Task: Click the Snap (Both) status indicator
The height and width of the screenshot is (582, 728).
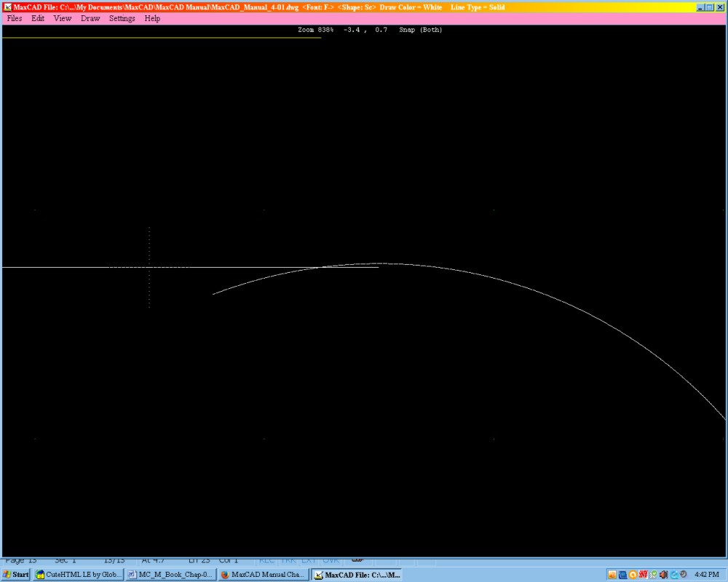Action: click(421, 30)
